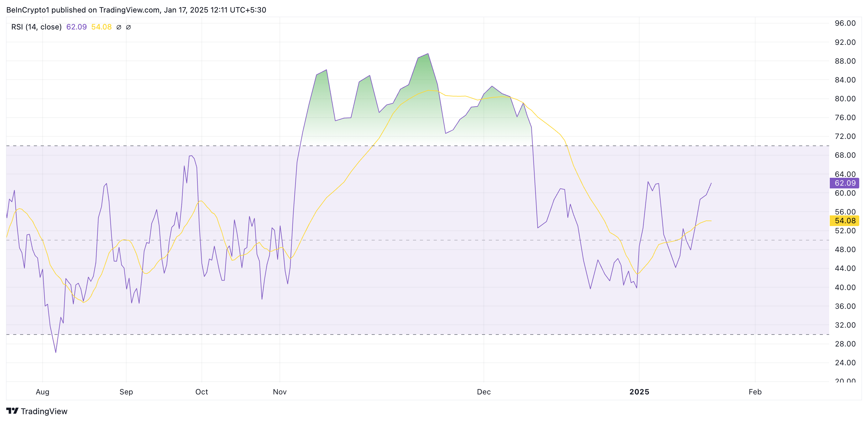Screen dimensions: 868x422
Task: Open the TradingView wordmark link
Action: (x=44, y=411)
